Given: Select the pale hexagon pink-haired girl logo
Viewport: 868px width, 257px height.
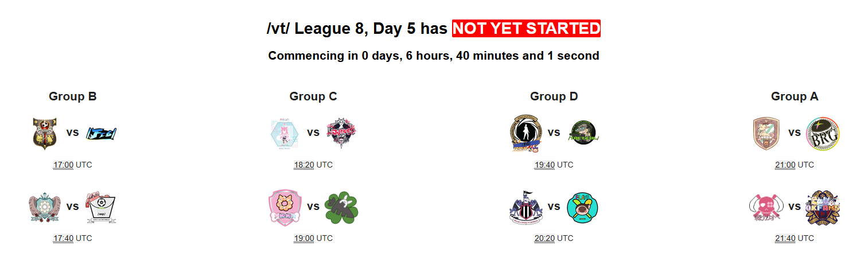Looking at the screenshot, I should click(x=285, y=134).
